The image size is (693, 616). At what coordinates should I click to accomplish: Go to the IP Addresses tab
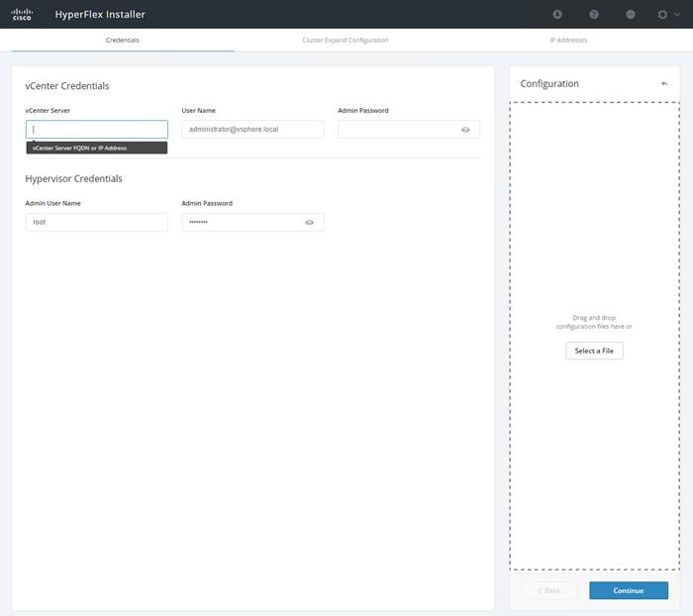tap(568, 41)
